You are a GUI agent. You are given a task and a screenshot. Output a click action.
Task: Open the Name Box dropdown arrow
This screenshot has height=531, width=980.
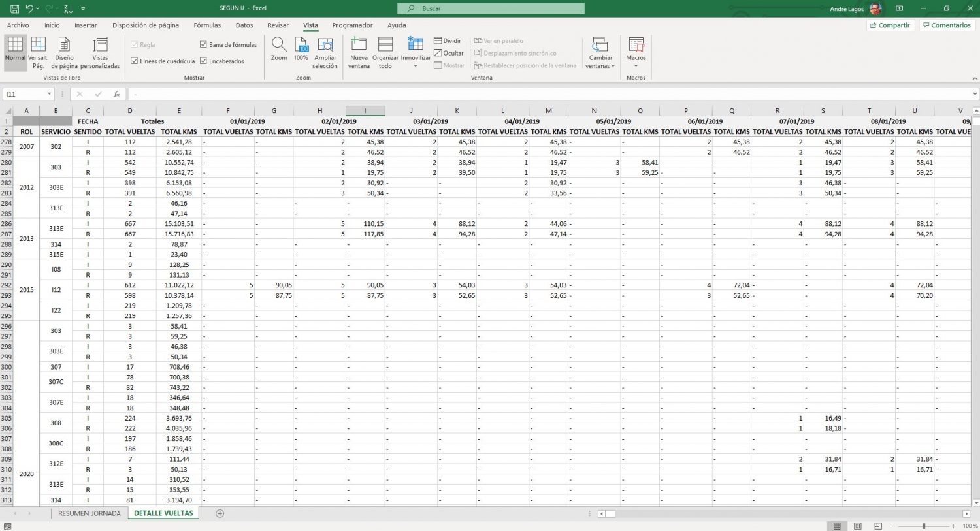point(49,94)
